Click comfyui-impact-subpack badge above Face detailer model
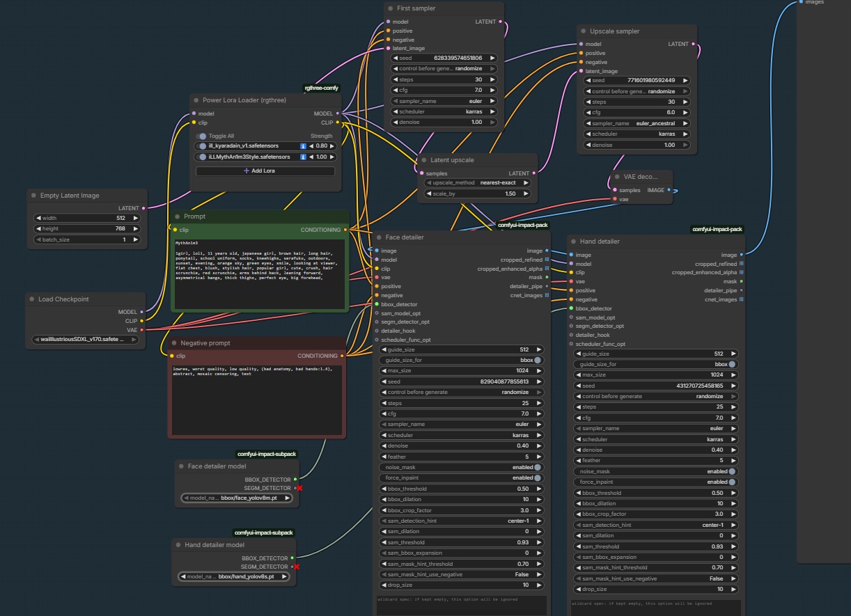Viewport: 851px width, 616px height. (266, 454)
